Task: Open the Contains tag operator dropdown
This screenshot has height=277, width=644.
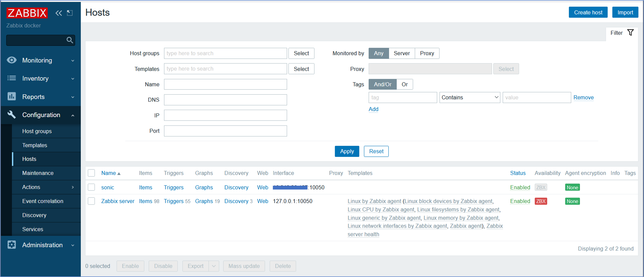Action: pos(470,97)
